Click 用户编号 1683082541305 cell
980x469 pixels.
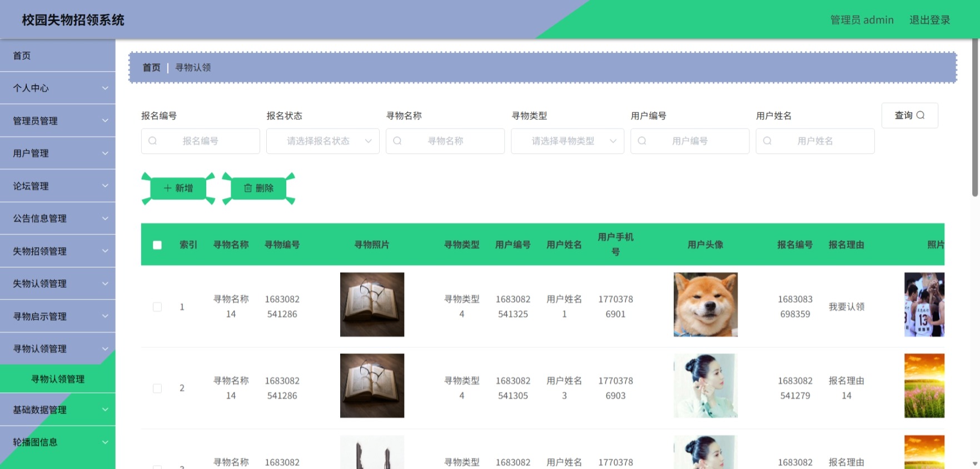coord(513,388)
